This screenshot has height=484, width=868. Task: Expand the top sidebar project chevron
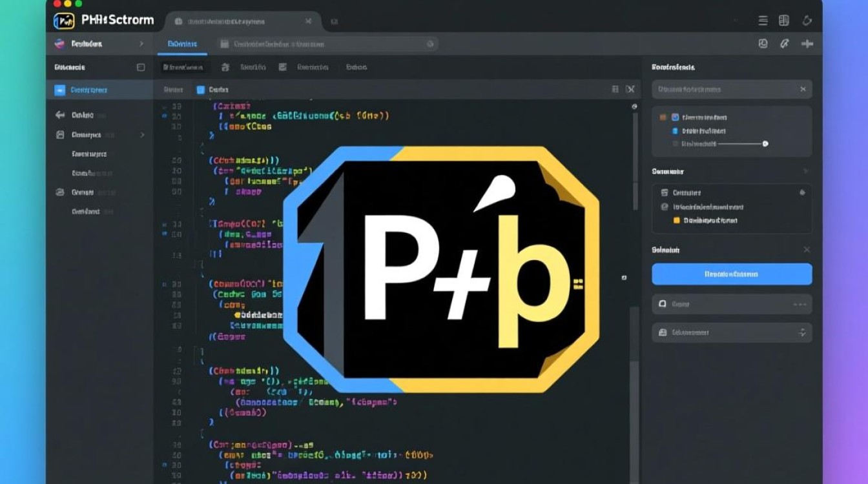click(141, 44)
